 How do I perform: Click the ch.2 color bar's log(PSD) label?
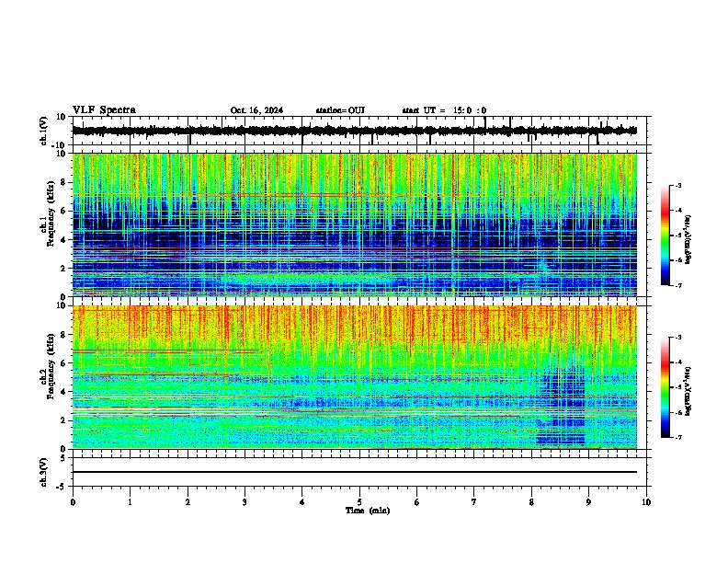tap(688, 392)
